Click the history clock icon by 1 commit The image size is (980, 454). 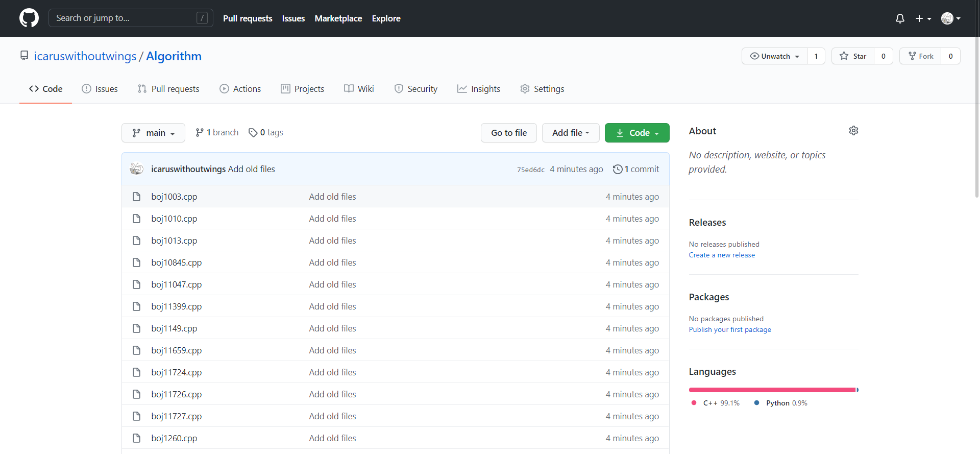(618, 169)
